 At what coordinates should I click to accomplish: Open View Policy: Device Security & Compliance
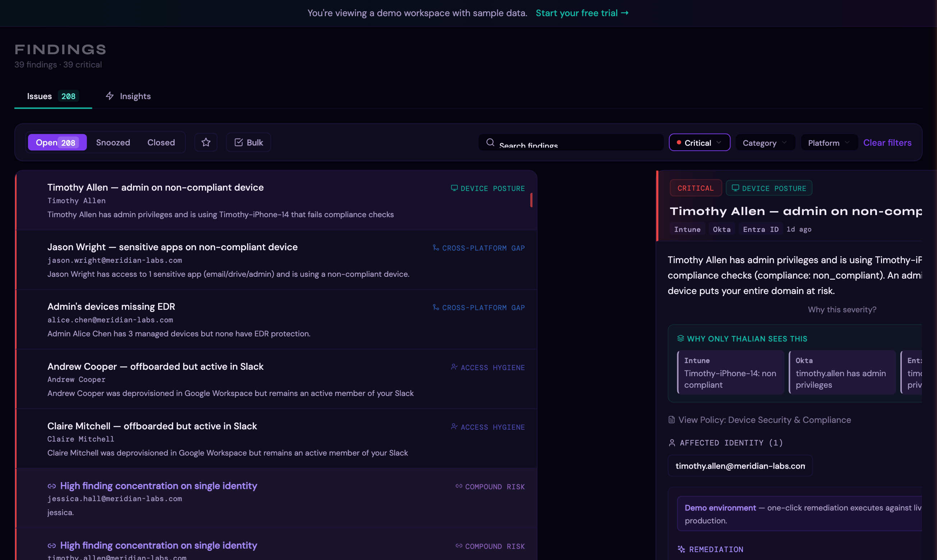(760, 420)
